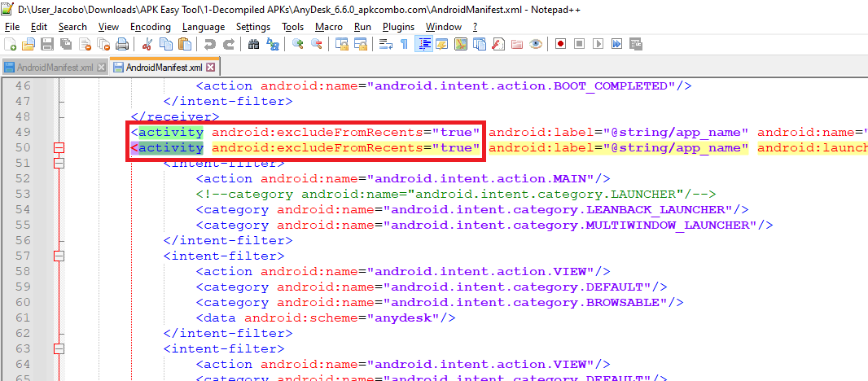Open the Macro menu
Image resolution: width=868 pixels, height=381 pixels.
329,27
